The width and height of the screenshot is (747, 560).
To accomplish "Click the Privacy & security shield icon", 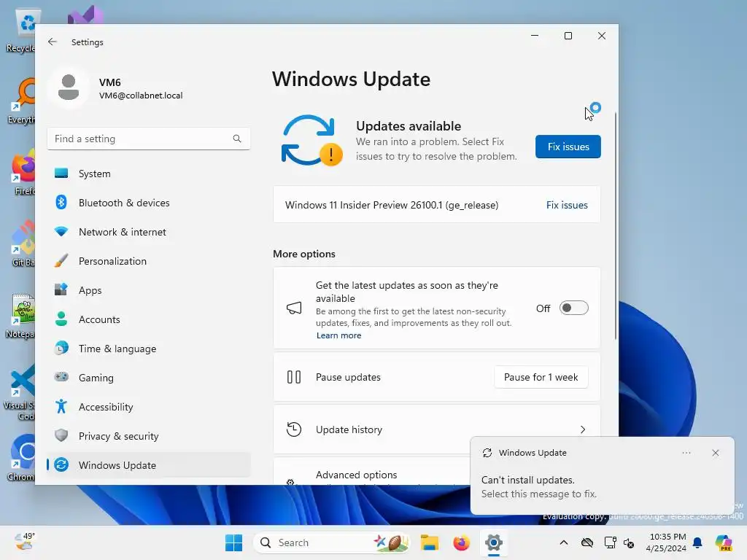I will (61, 436).
